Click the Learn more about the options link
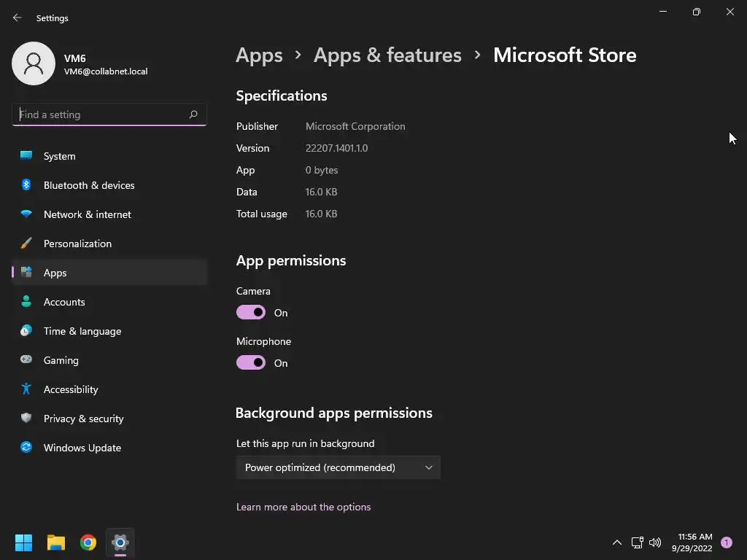Viewport: 747px width, 560px height. coord(303,507)
